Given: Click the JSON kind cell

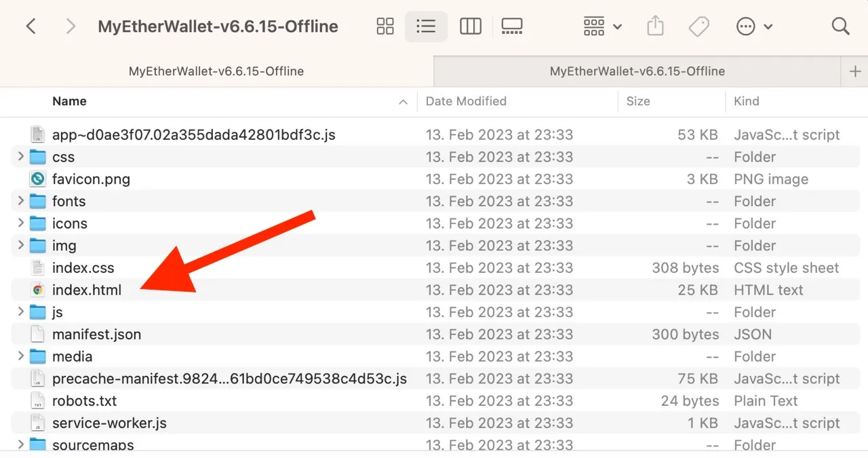Looking at the screenshot, I should point(753,334).
